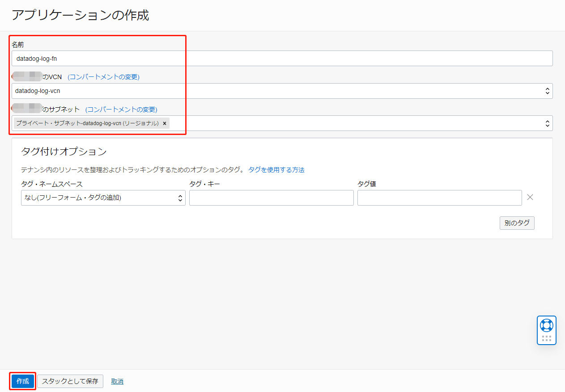
Task: Click the タグ・キー input field
Action: click(x=271, y=198)
